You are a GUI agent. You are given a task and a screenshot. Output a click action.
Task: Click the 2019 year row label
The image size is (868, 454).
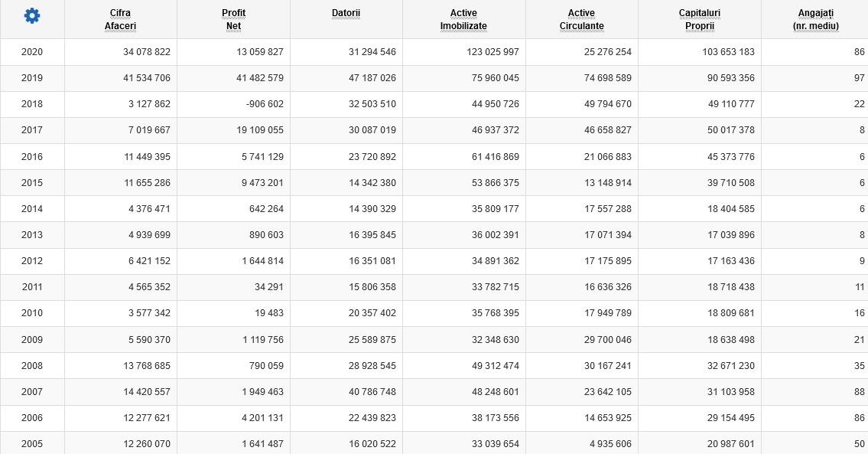pyautogui.click(x=32, y=77)
